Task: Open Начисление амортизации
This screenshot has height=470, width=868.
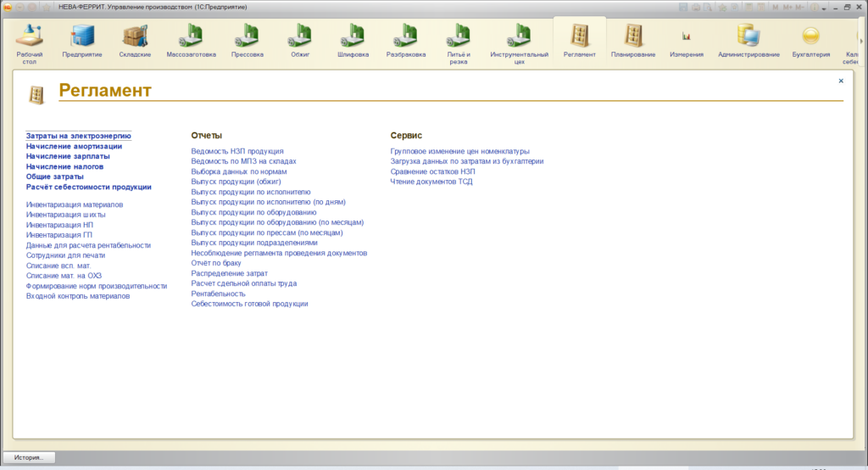Action: pos(74,146)
